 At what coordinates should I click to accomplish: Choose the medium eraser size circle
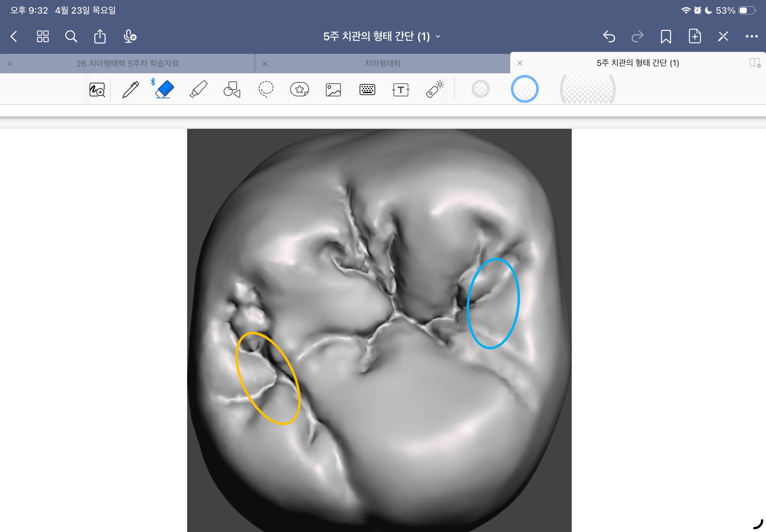point(524,89)
